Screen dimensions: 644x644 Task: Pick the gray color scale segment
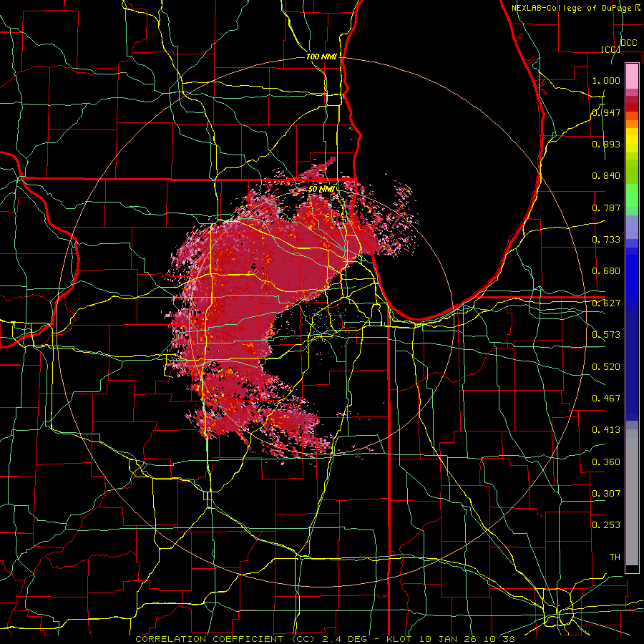[632, 501]
